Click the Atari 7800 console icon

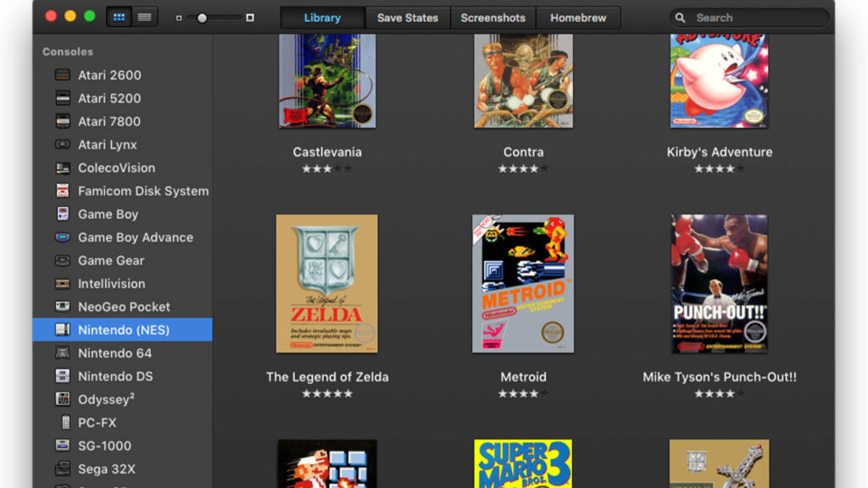click(x=63, y=121)
